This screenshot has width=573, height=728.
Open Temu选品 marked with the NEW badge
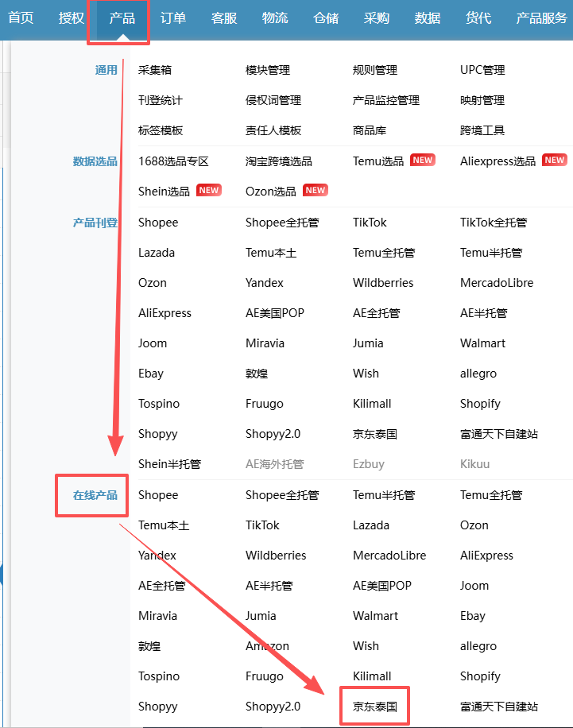pos(378,161)
